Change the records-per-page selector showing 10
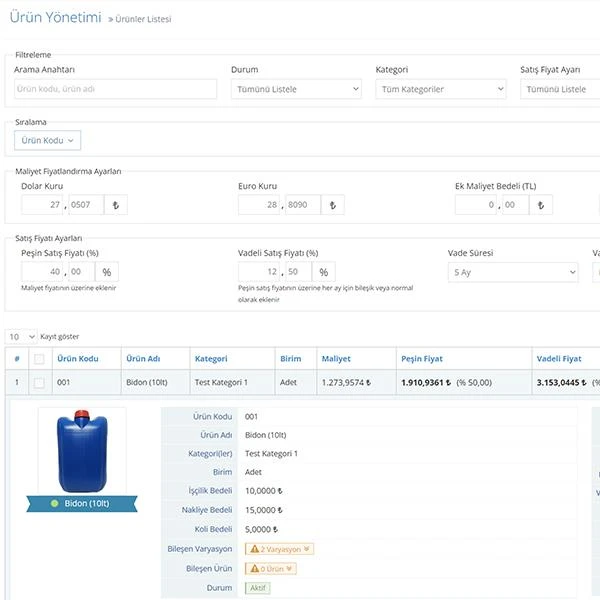The height and width of the screenshot is (600, 600). click(21, 336)
